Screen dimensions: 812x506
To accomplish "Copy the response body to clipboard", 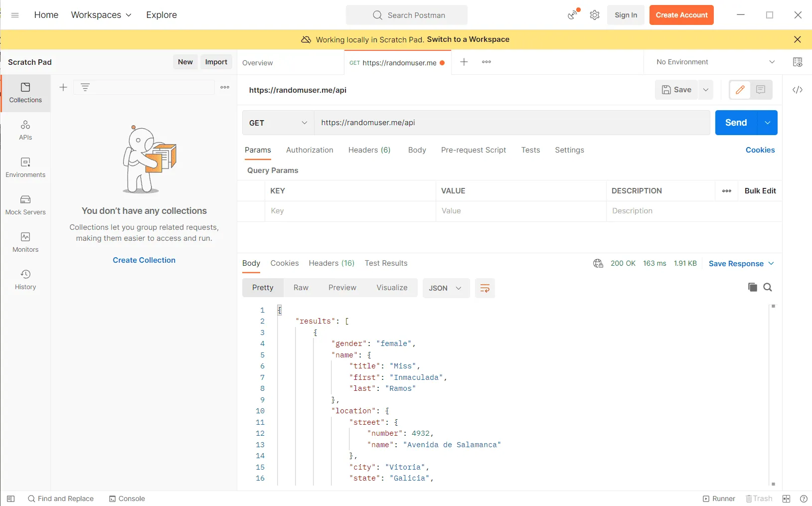I will tap(753, 287).
